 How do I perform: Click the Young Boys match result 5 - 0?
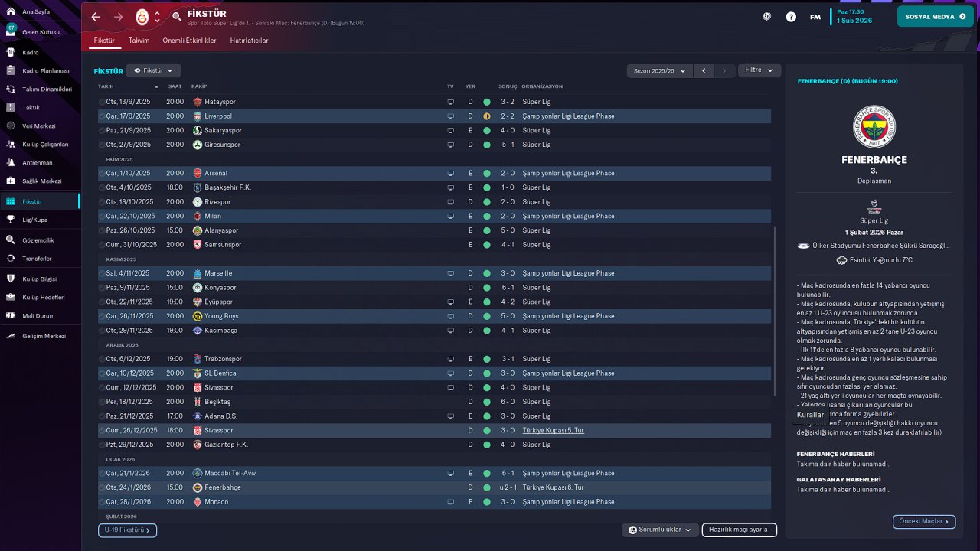(508, 316)
